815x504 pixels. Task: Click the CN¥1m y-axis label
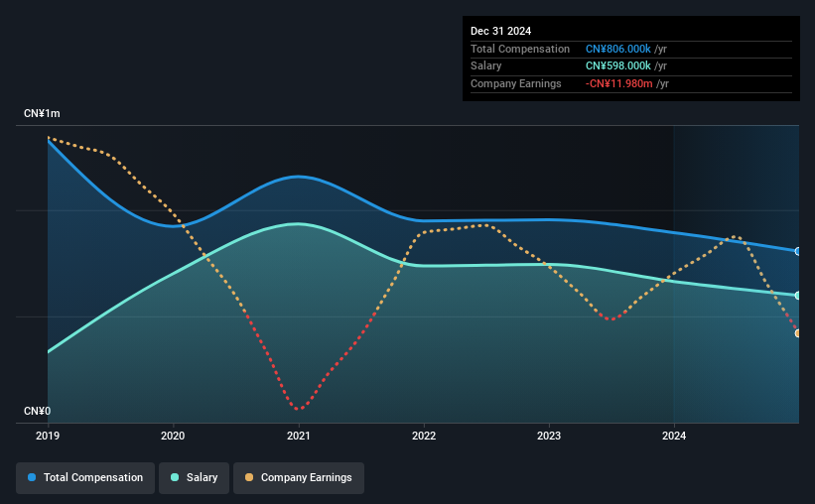point(42,113)
